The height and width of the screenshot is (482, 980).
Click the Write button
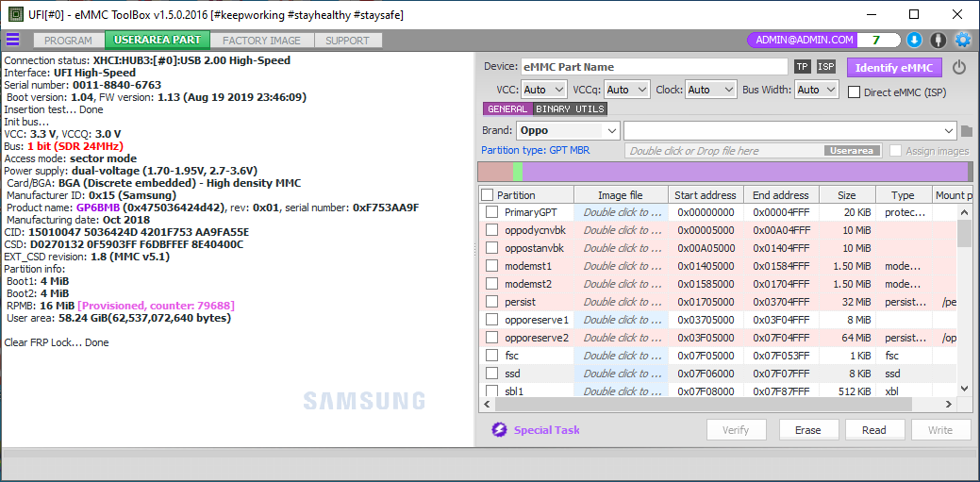[x=940, y=430]
